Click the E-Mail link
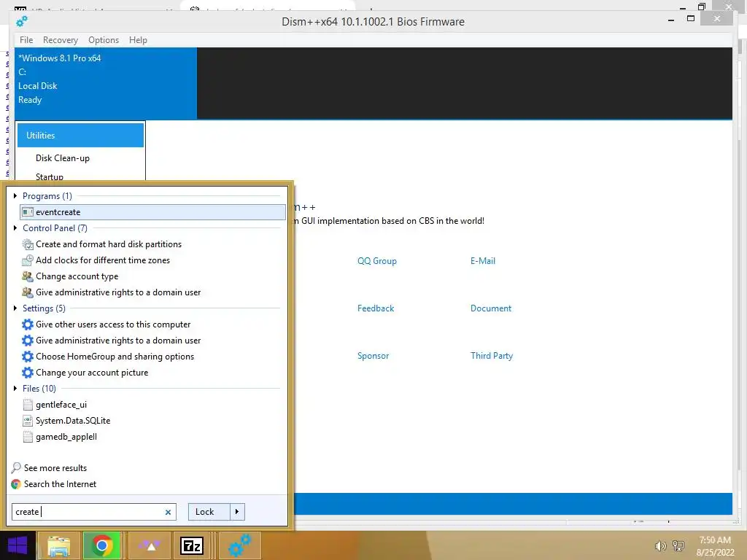The width and height of the screenshot is (747, 560). coord(483,261)
